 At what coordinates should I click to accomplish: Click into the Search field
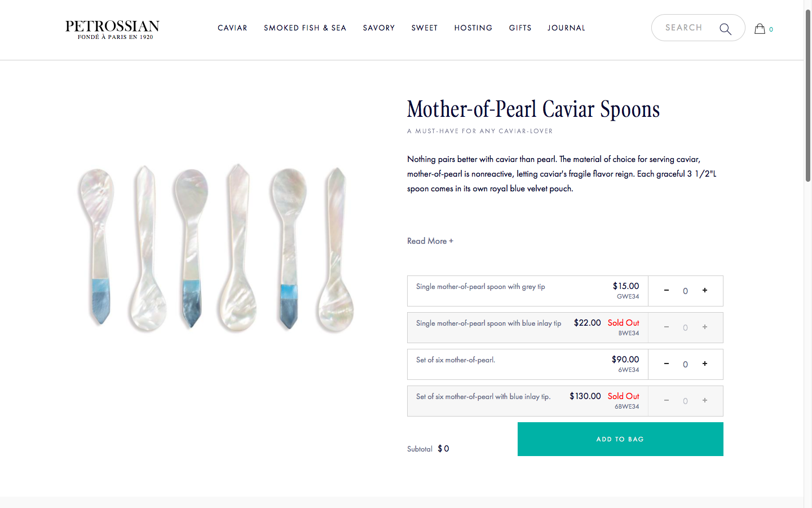(683, 28)
